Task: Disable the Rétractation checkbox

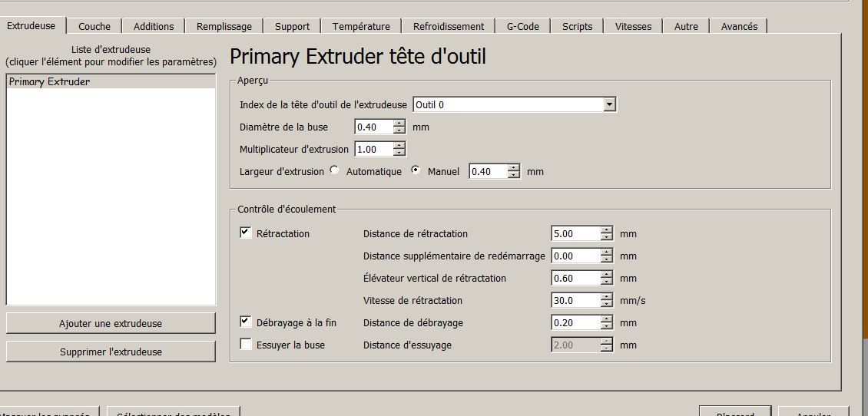Action: click(x=246, y=233)
